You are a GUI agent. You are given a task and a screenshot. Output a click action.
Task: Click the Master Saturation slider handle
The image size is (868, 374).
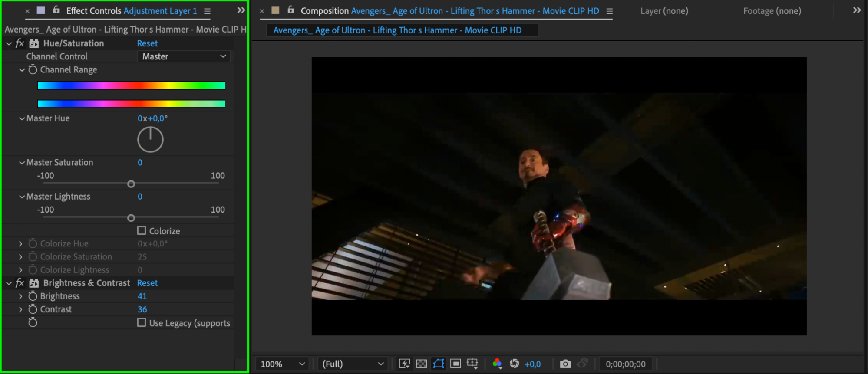coord(131,184)
